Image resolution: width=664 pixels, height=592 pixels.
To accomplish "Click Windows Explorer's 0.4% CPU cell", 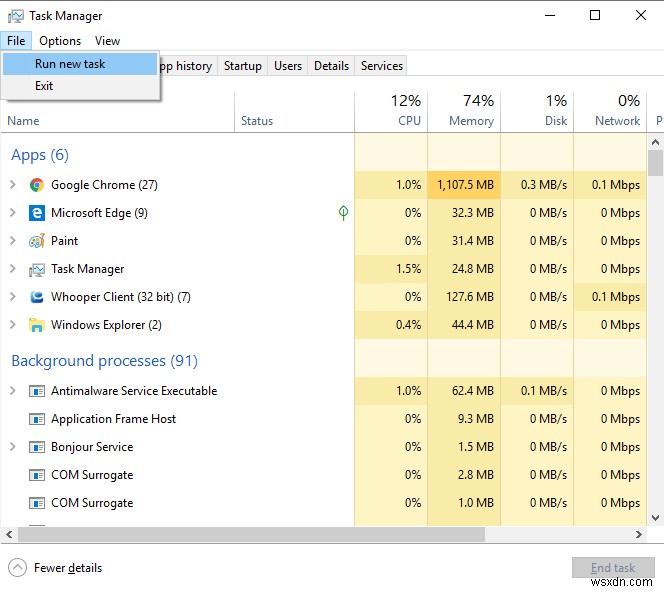I will pos(391,325).
